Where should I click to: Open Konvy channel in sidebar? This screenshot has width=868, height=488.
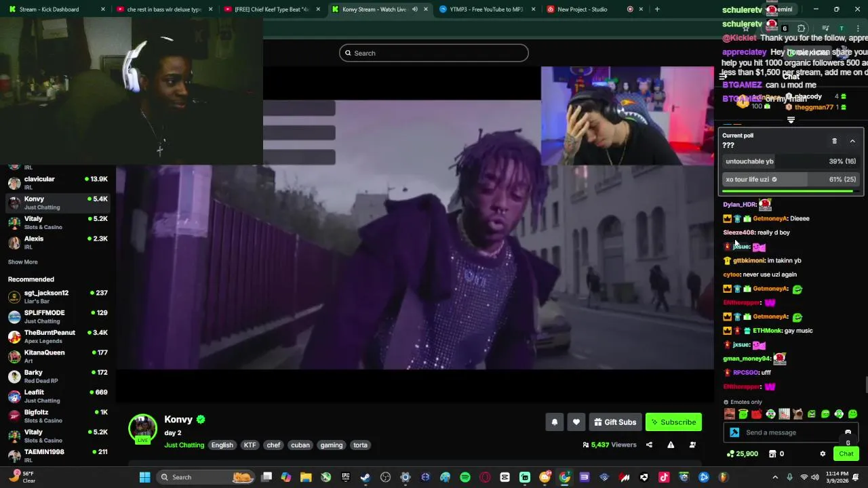58,203
